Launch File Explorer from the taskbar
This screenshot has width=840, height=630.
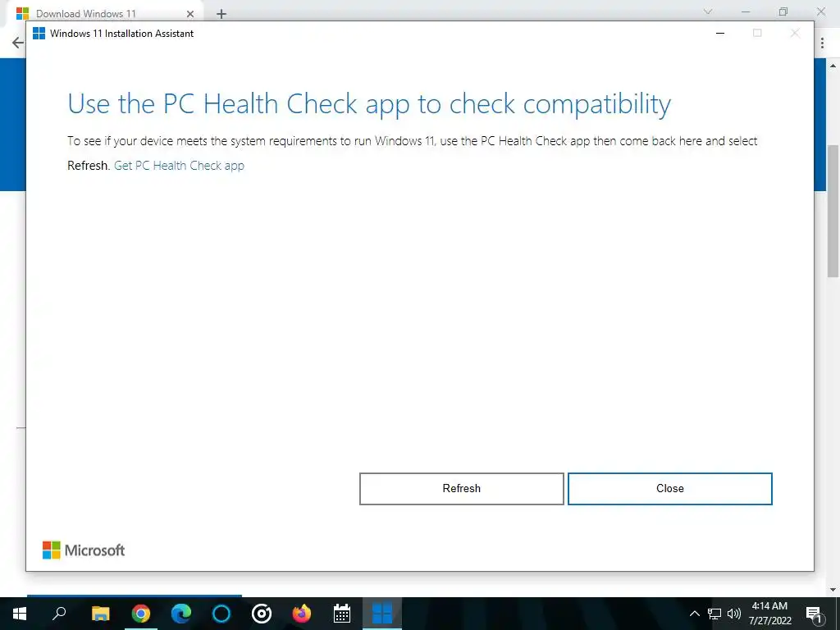(x=100, y=614)
